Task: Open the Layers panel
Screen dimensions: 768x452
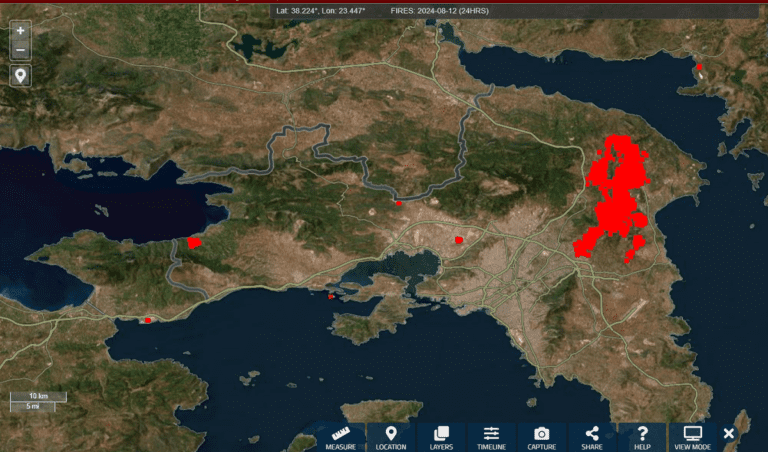Action: click(x=441, y=437)
